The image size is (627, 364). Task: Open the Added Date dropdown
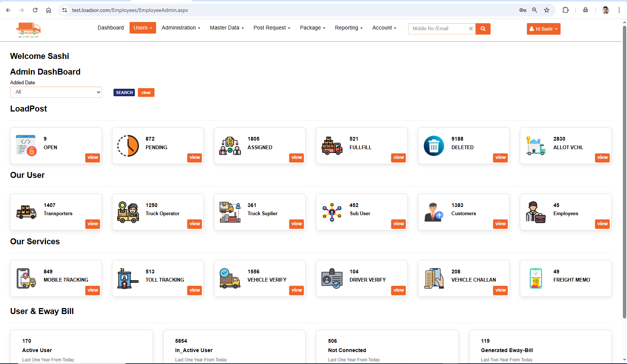pos(56,92)
